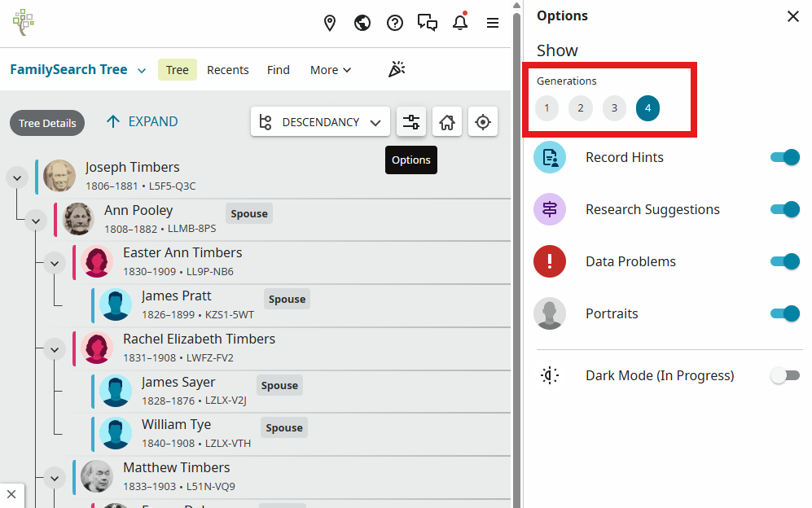
Task: Click the Portraits silhouette icon
Action: tap(550, 313)
